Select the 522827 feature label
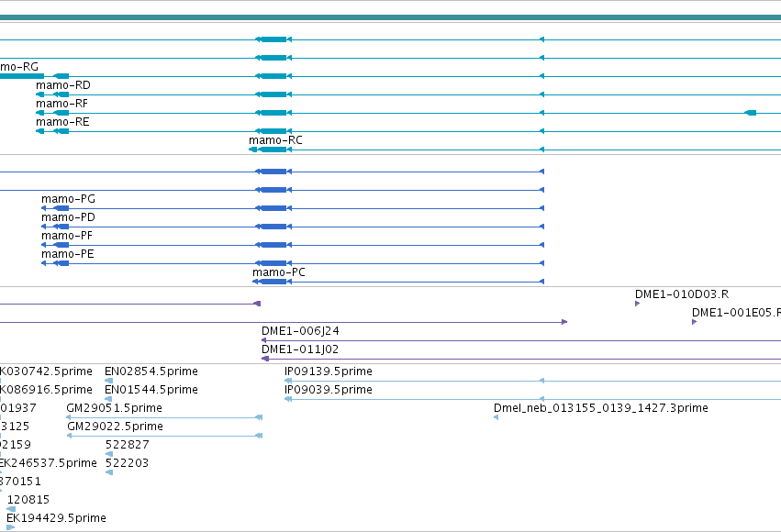 [x=127, y=445]
